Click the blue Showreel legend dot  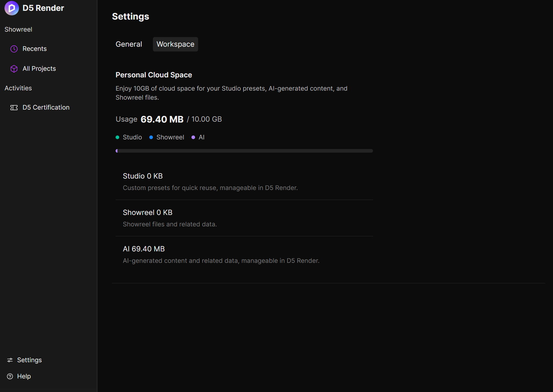(151, 137)
